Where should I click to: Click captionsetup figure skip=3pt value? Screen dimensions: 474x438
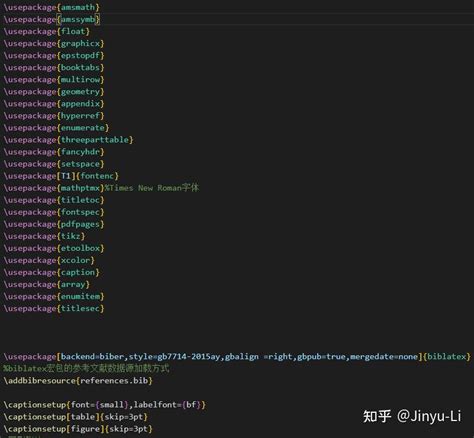pyautogui.click(x=128, y=429)
